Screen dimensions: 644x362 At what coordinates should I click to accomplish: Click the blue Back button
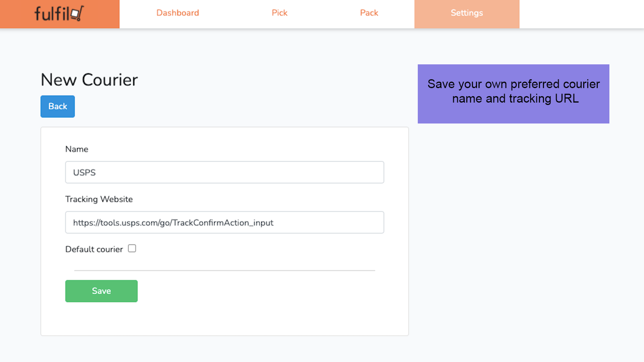(x=58, y=107)
